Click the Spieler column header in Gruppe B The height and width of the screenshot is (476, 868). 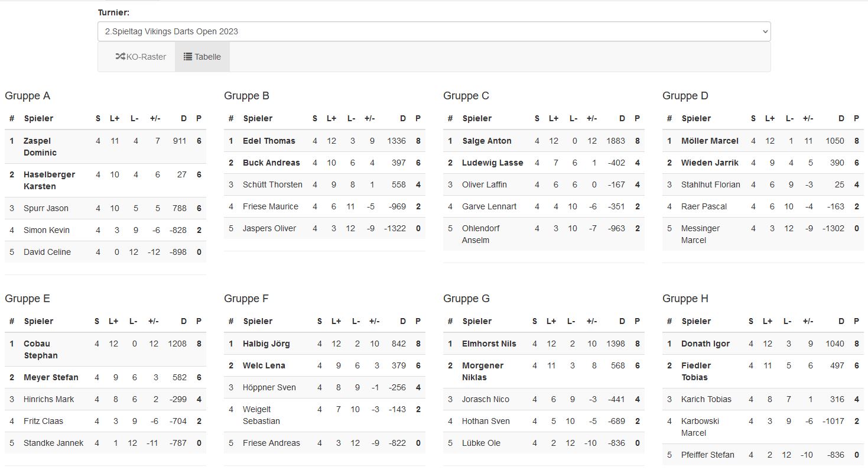coord(258,118)
